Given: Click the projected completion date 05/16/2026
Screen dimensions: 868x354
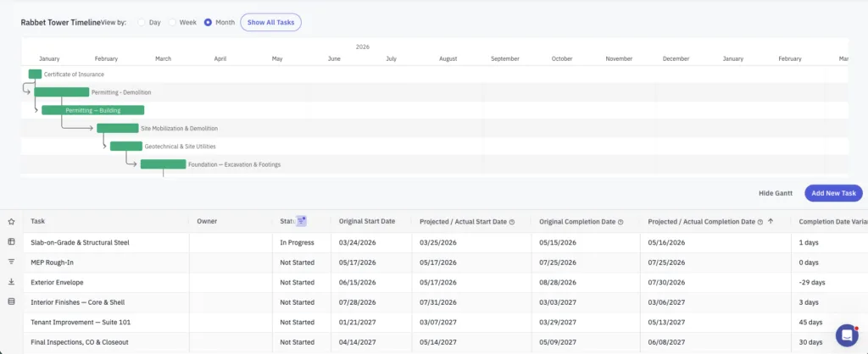Looking at the screenshot, I should tap(666, 242).
